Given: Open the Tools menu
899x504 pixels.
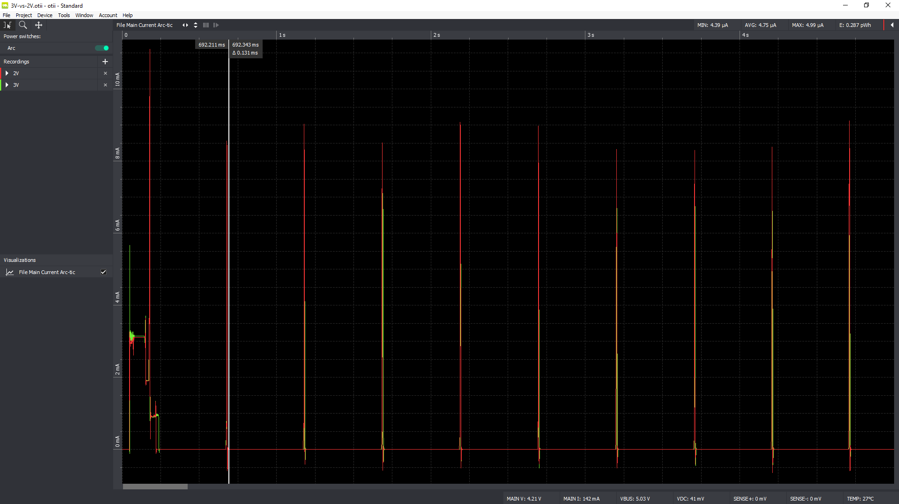Looking at the screenshot, I should (64, 15).
